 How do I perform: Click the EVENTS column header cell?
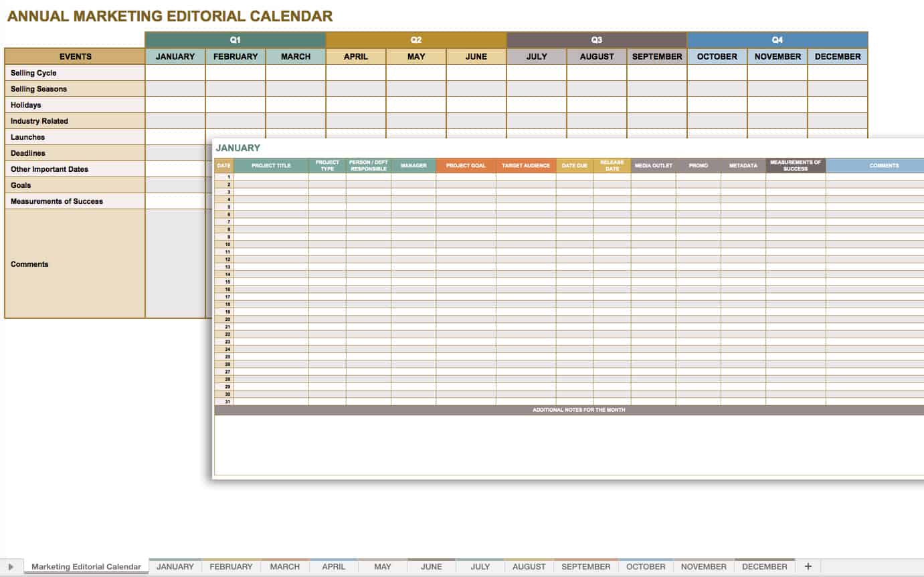coord(75,57)
